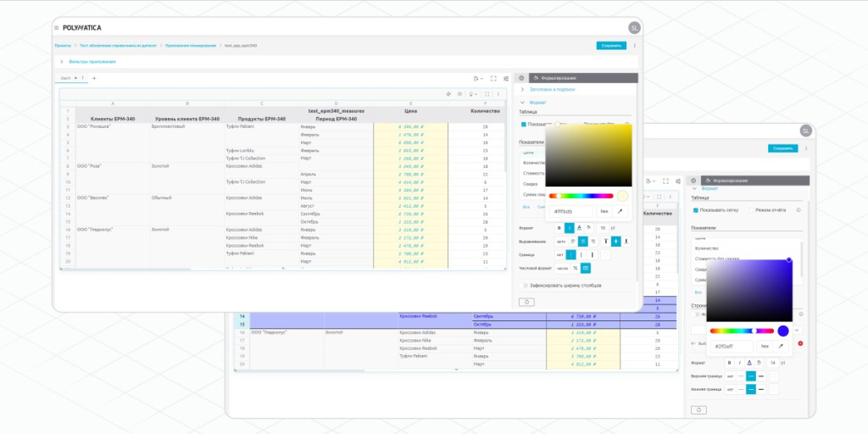Select число numeric format option
Image resolution: width=868 pixels, height=434 pixels.
pyautogui.click(x=562, y=268)
